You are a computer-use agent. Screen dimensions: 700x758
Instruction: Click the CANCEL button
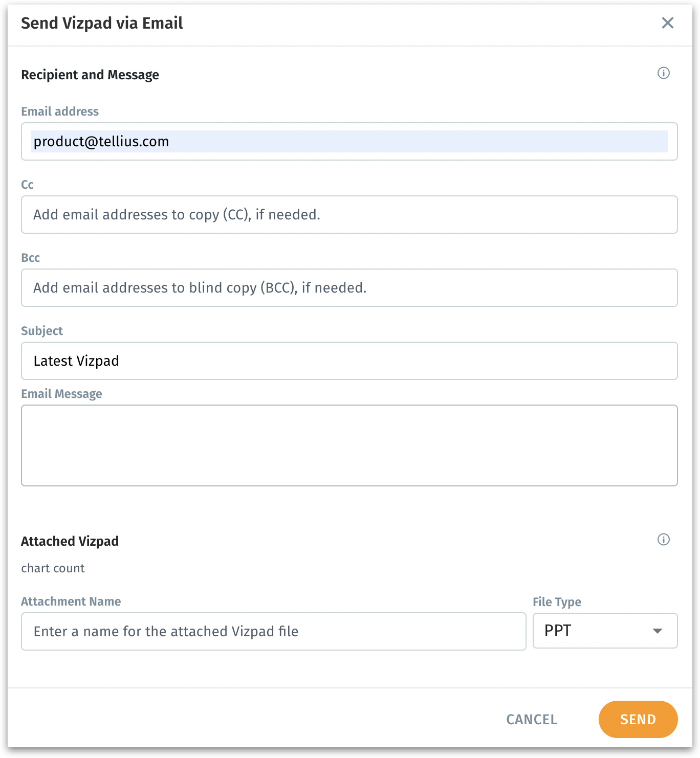point(532,719)
